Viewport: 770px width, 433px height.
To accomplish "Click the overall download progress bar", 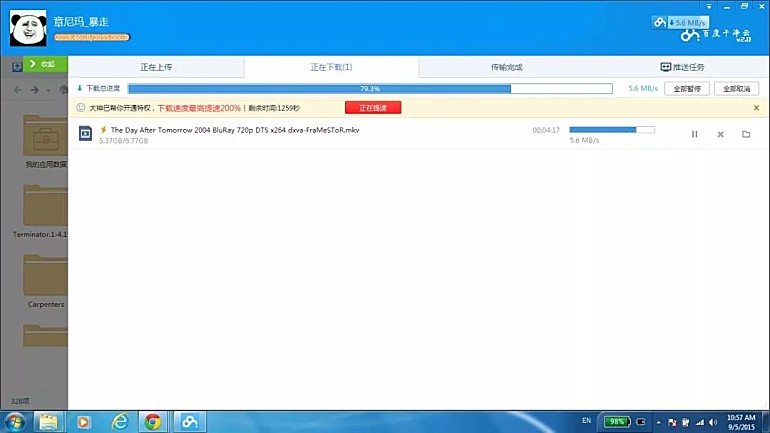I will click(x=370, y=88).
